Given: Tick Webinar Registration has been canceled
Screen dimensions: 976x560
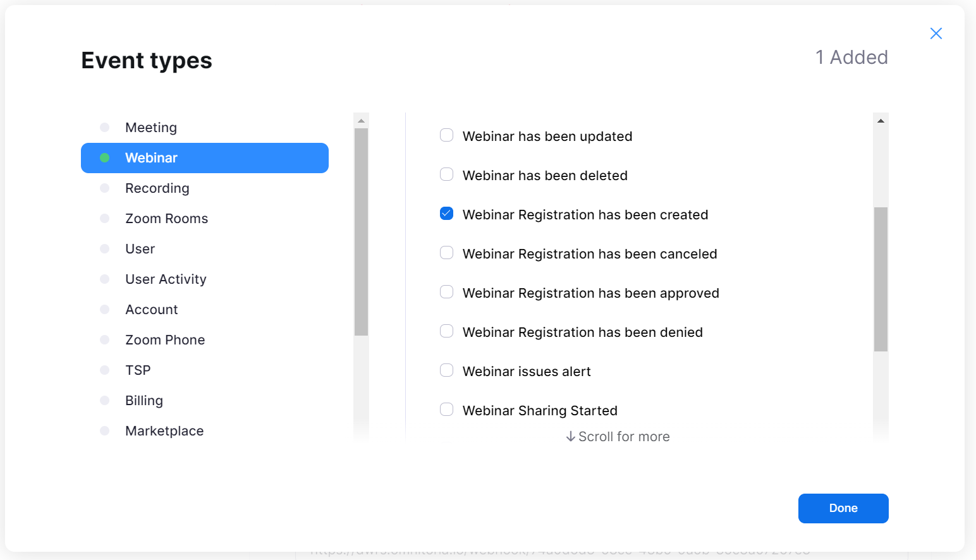Looking at the screenshot, I should (447, 253).
